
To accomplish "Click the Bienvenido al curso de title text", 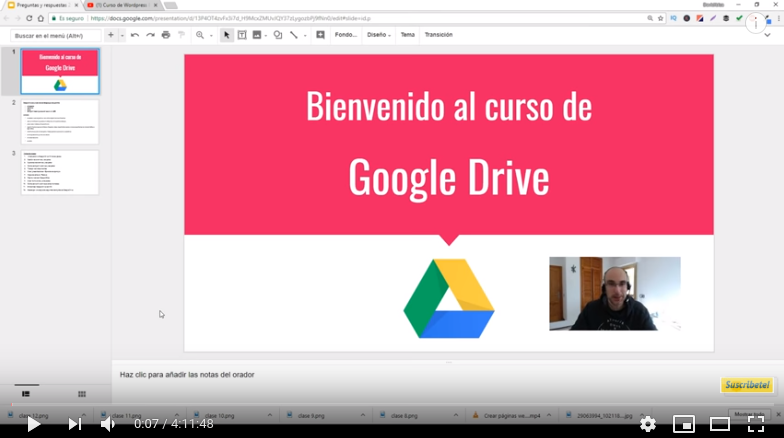I will coord(449,106).
